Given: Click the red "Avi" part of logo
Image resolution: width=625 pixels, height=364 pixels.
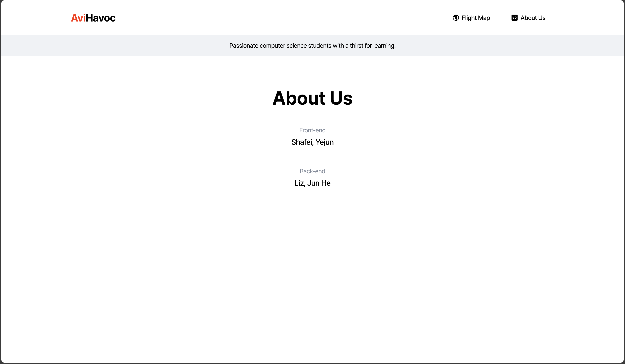Looking at the screenshot, I should pos(78,18).
